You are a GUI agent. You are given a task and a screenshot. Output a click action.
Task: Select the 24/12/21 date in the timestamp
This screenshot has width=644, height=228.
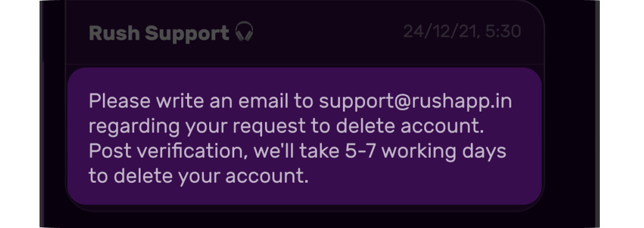click(441, 32)
